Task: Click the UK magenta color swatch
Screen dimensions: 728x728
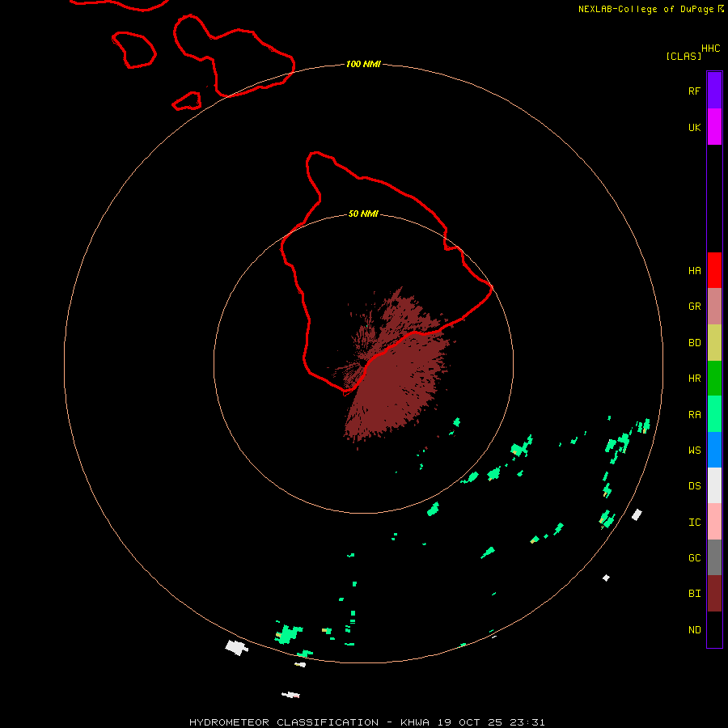Action: [x=714, y=127]
